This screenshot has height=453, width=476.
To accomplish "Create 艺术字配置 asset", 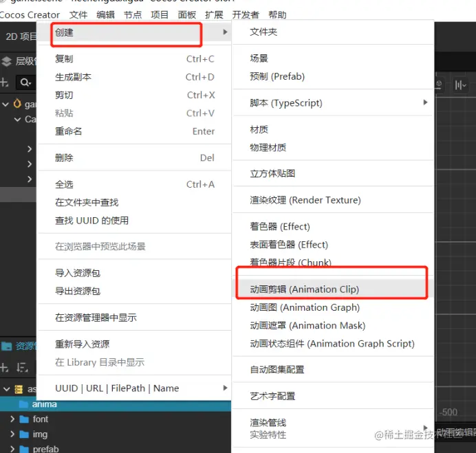I will [x=333, y=396].
